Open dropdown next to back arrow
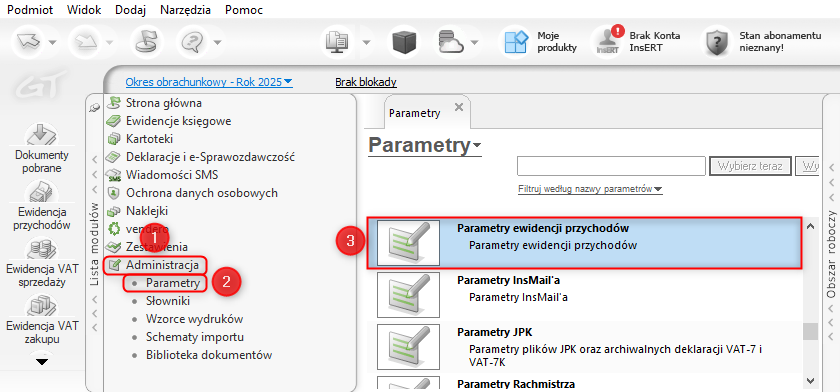840x392 pixels. [52, 42]
